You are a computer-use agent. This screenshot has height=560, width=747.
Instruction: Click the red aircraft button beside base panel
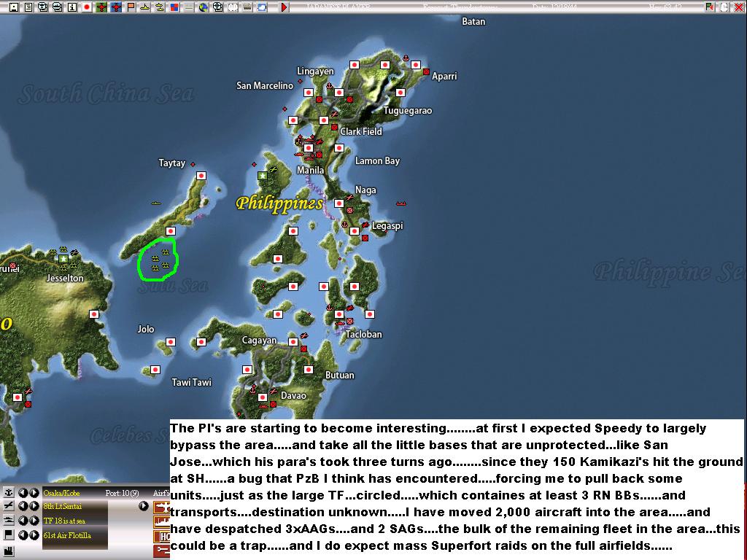click(162, 507)
